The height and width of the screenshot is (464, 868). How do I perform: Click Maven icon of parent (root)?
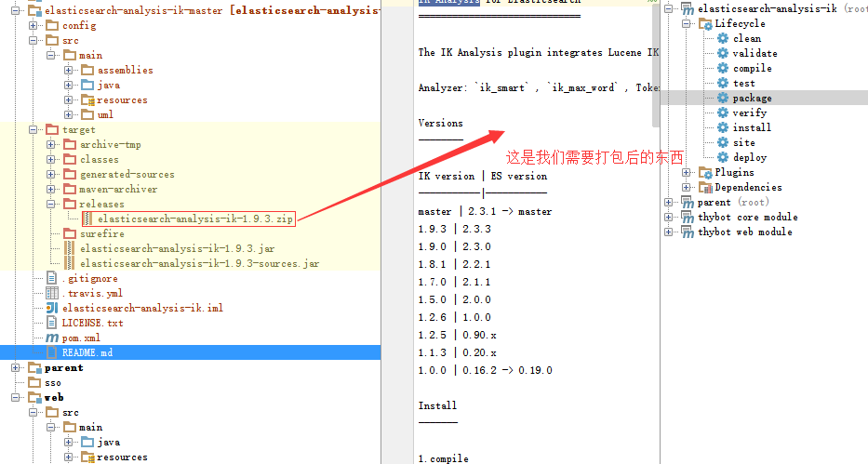pos(688,203)
